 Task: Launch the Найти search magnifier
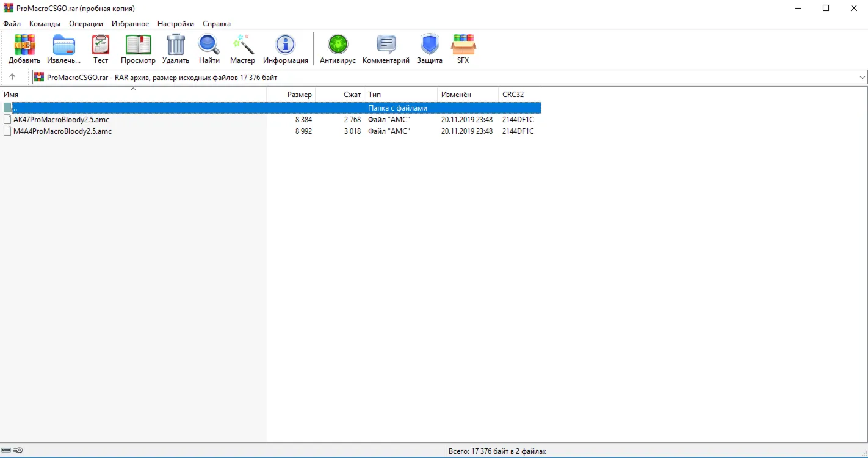(209, 49)
